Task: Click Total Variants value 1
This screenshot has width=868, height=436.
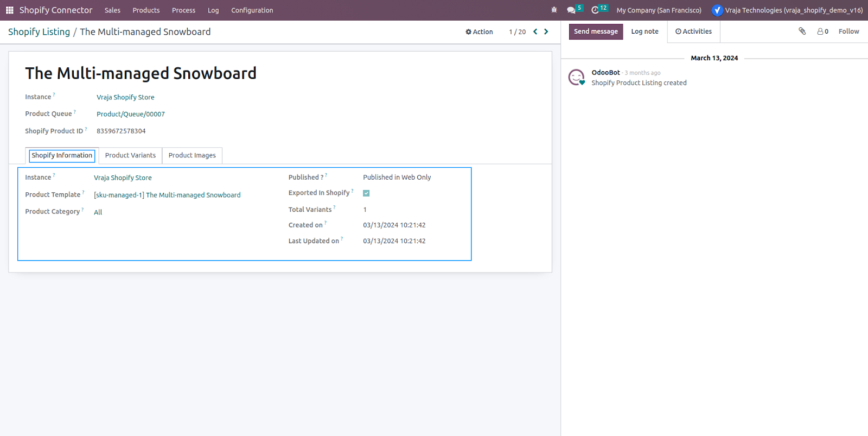Action: pos(365,210)
